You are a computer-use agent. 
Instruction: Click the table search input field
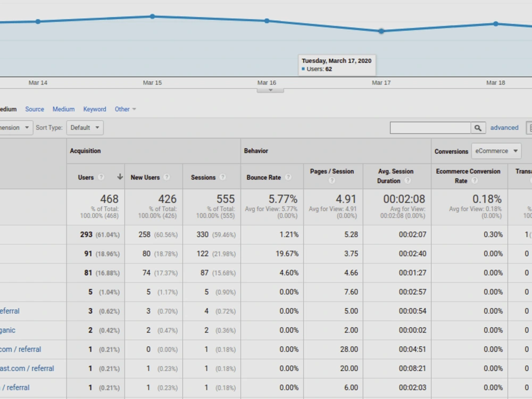click(x=430, y=128)
